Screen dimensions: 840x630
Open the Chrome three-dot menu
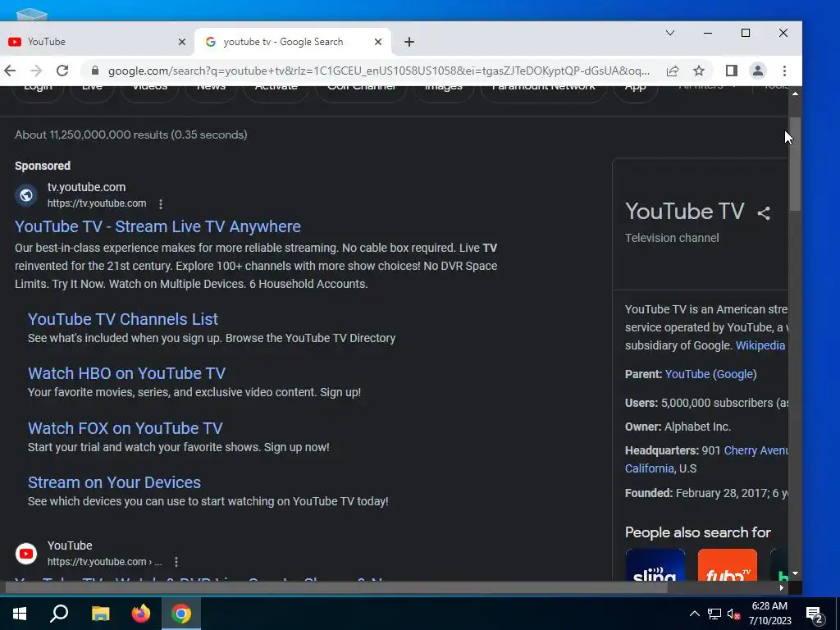tap(784, 71)
